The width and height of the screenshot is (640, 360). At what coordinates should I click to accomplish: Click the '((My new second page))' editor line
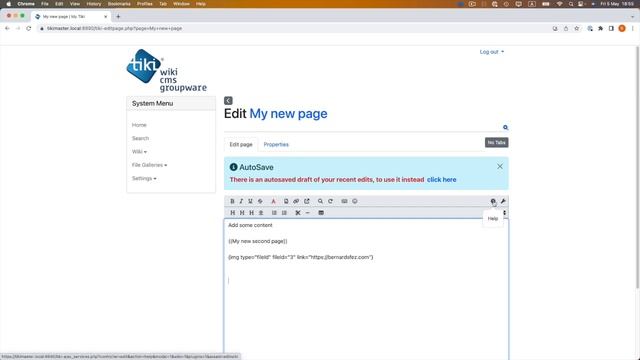[258, 241]
